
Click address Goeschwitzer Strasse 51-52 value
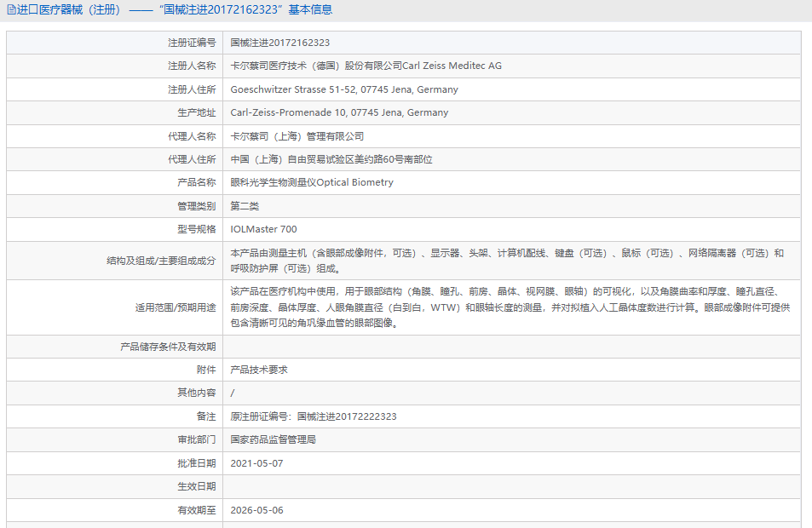tap(344, 89)
